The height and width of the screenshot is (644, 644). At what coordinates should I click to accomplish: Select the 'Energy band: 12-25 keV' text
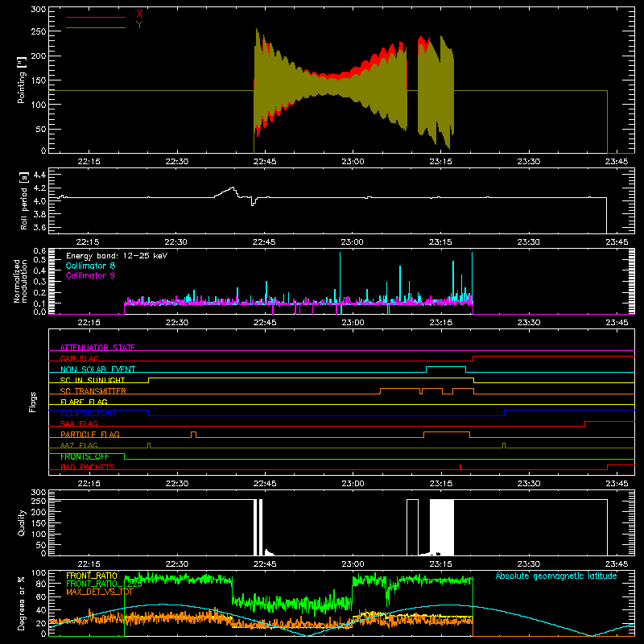(117, 256)
